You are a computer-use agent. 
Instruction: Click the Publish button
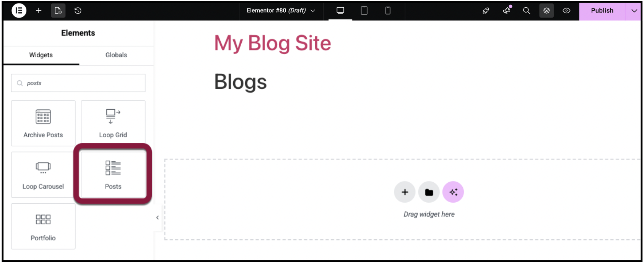pos(602,11)
